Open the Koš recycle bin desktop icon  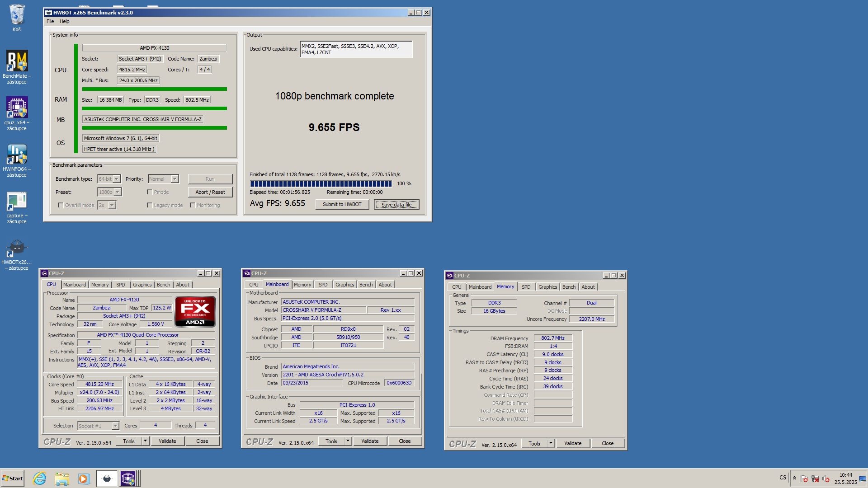click(17, 18)
